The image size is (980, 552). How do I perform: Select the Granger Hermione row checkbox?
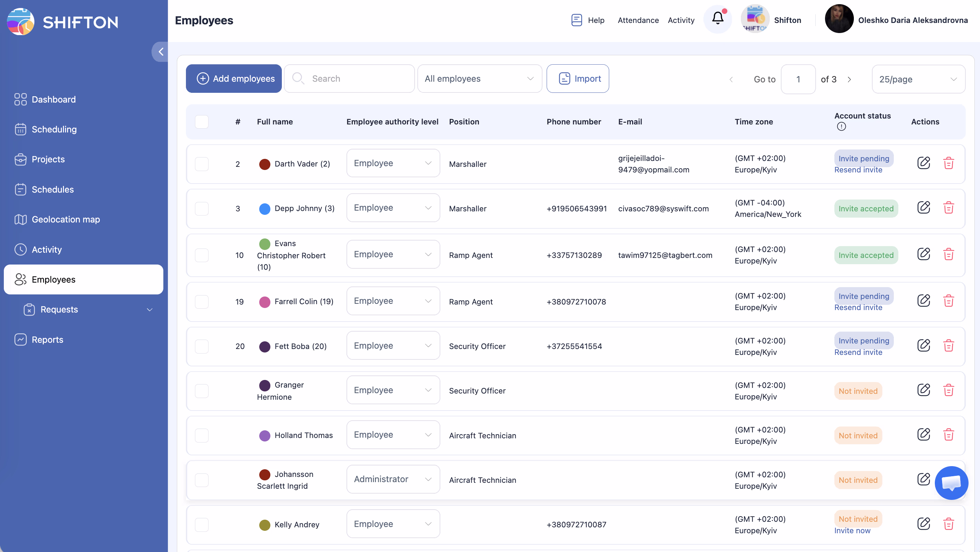pyautogui.click(x=202, y=391)
